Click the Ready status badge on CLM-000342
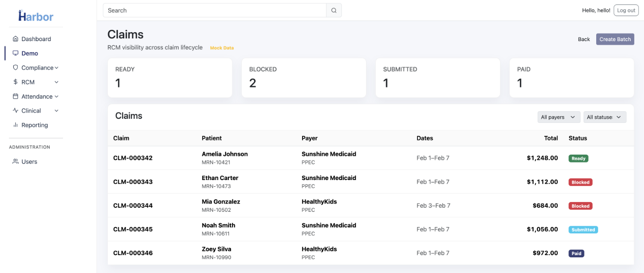644x273 pixels. tap(578, 158)
